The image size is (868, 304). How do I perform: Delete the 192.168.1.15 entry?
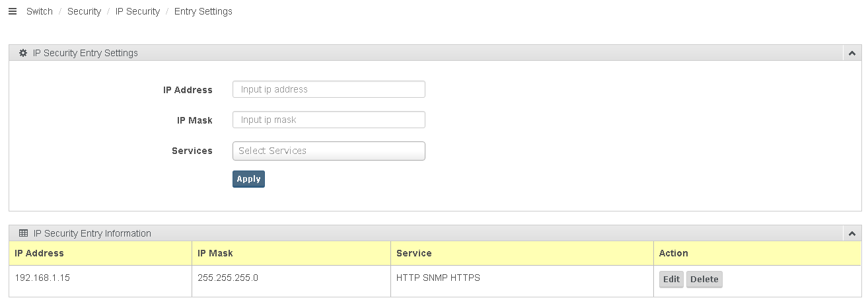(704, 280)
